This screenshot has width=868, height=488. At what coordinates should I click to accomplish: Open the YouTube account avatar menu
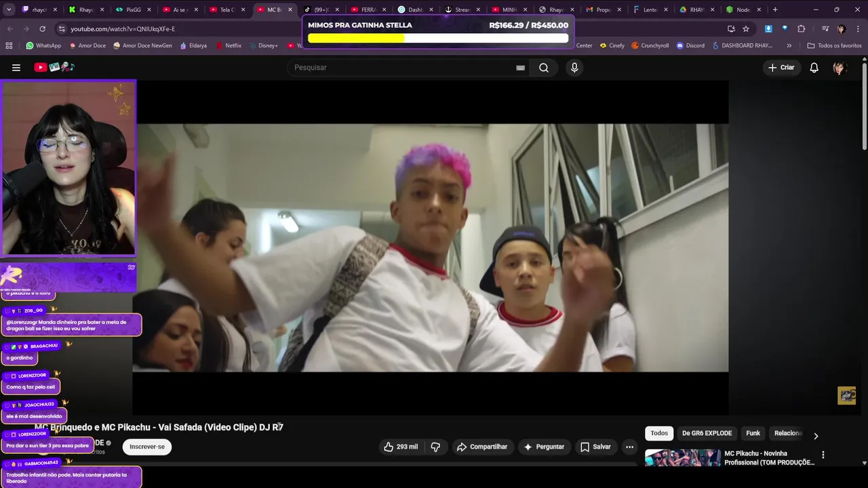tap(840, 67)
